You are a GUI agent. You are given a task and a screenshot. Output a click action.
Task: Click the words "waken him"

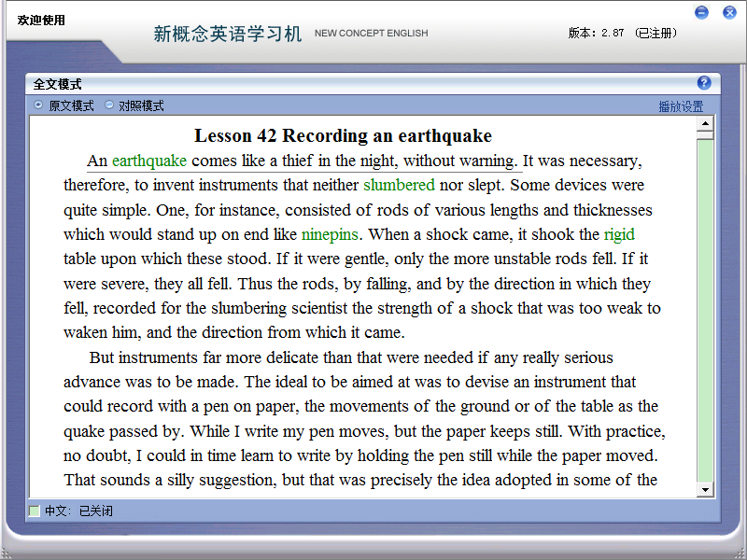(x=102, y=332)
